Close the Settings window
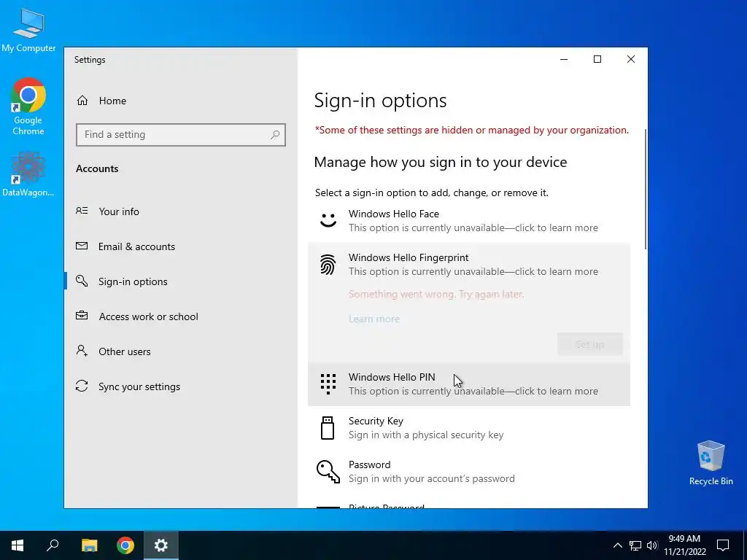Screen dimensions: 747x560 tap(631, 60)
